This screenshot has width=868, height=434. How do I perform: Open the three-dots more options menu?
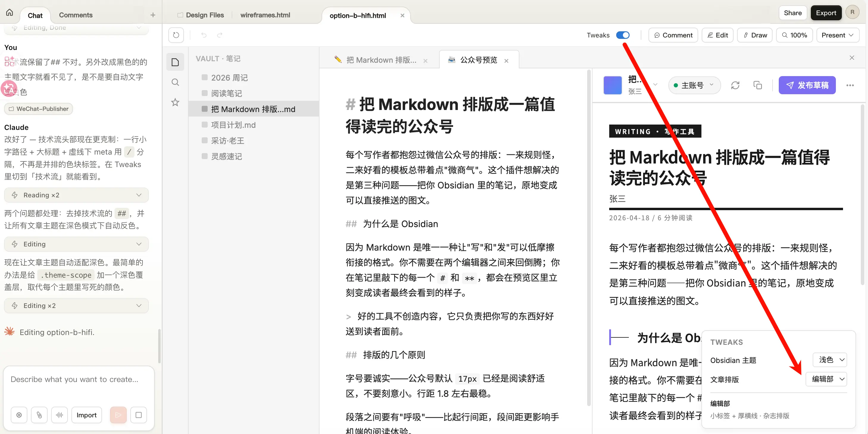tap(850, 86)
